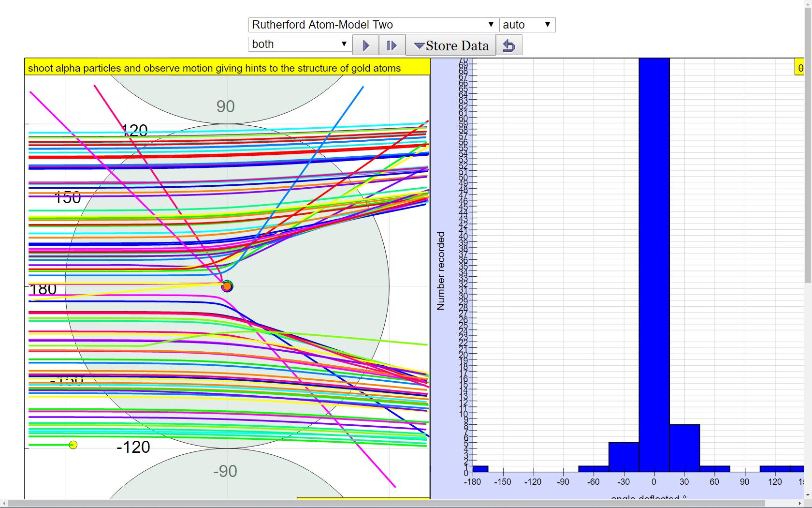The width and height of the screenshot is (812, 508).
Task: Click the histogram bar at -30 degrees
Action: coord(623,457)
